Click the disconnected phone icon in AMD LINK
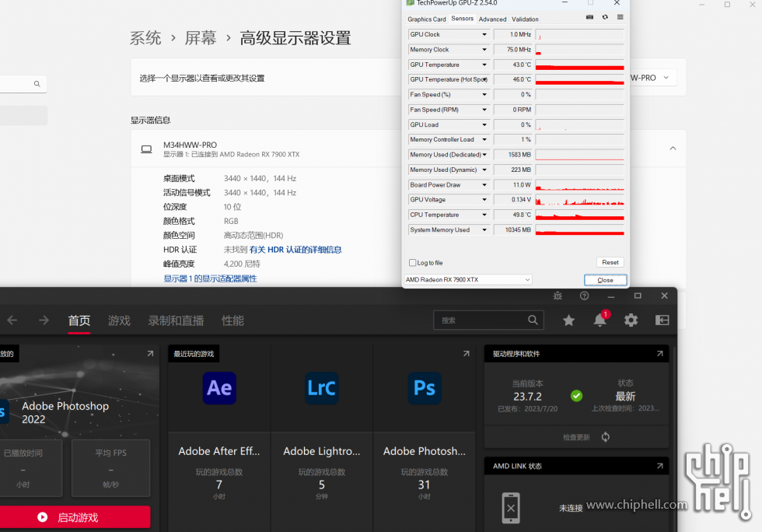 pyautogui.click(x=511, y=508)
